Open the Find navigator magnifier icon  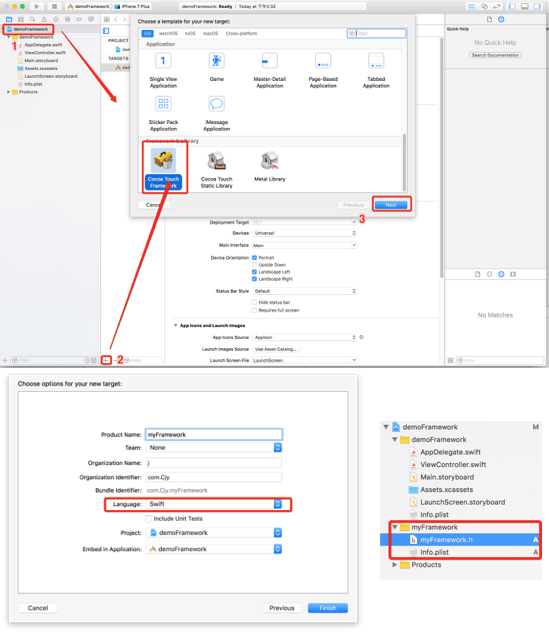tap(32, 19)
